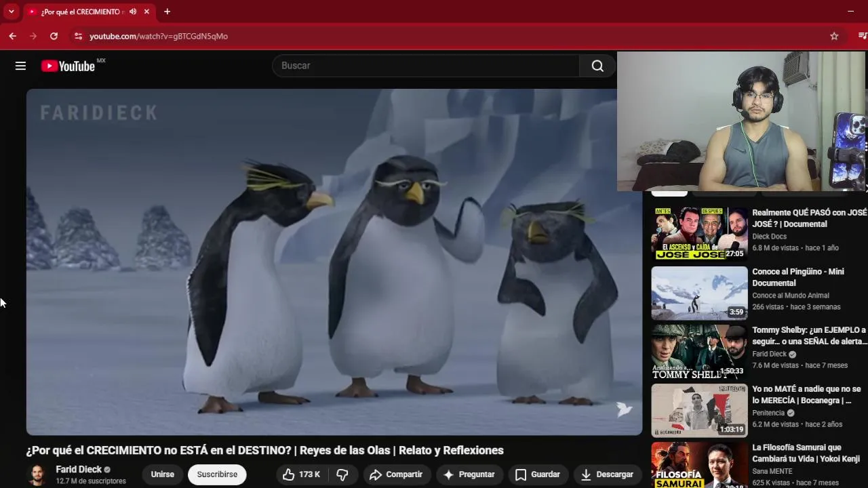Click the search magnifier button
This screenshot has width=868, height=488.
pyautogui.click(x=597, y=66)
